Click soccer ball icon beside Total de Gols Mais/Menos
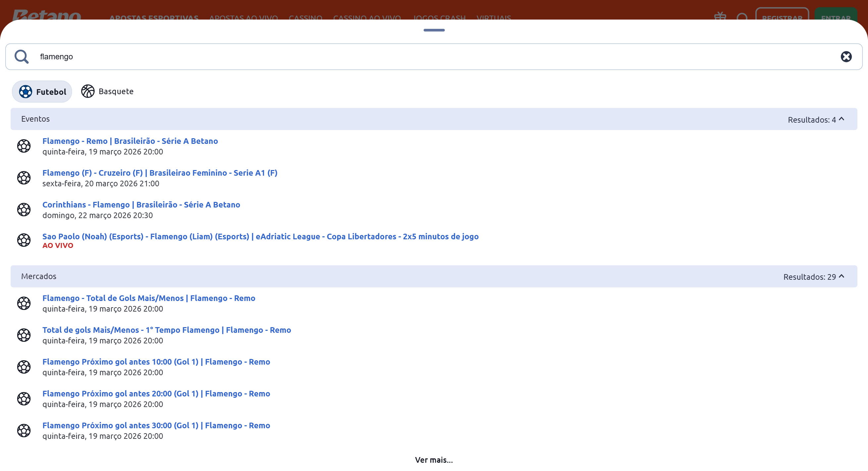The height and width of the screenshot is (471, 868). [x=24, y=303]
